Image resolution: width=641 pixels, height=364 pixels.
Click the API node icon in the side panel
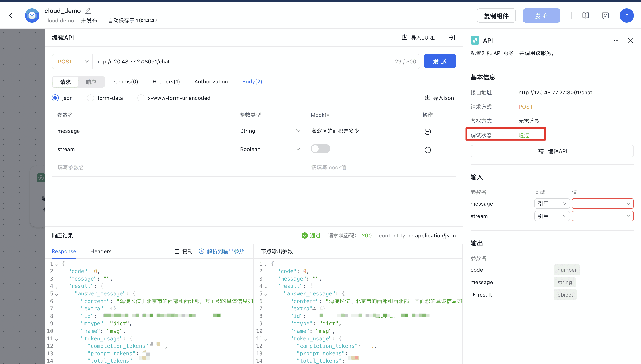475,40
